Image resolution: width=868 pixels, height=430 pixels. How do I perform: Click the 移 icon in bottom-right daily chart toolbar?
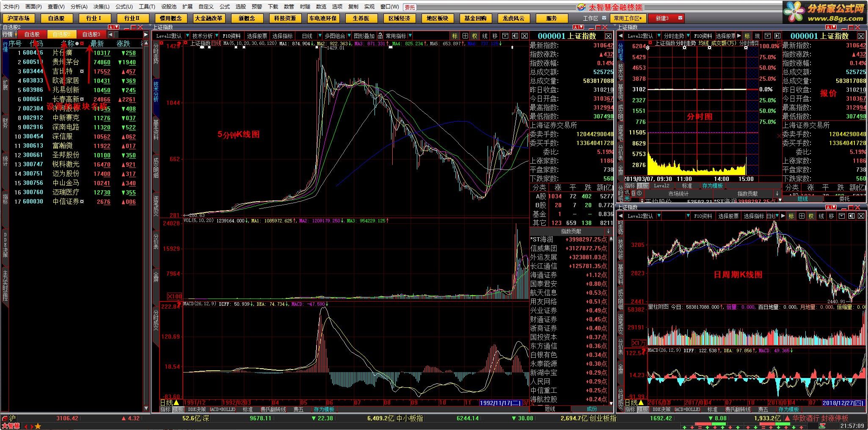click(831, 216)
